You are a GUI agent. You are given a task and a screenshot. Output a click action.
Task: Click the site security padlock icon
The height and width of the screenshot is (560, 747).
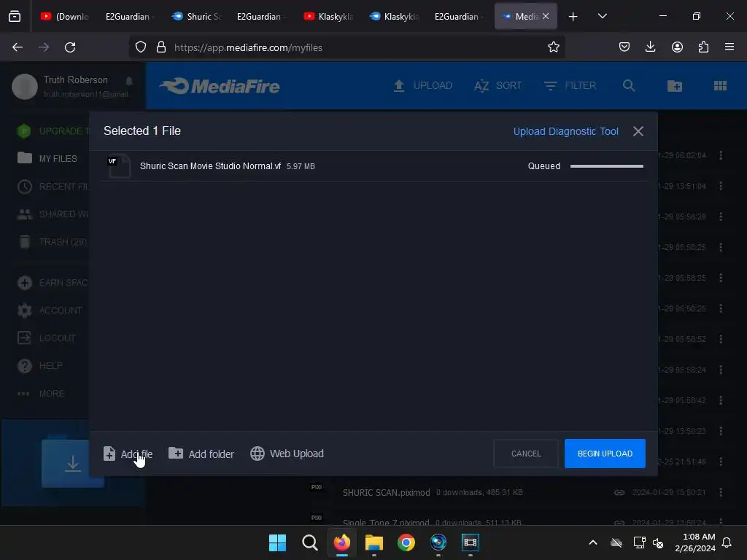coord(161,47)
